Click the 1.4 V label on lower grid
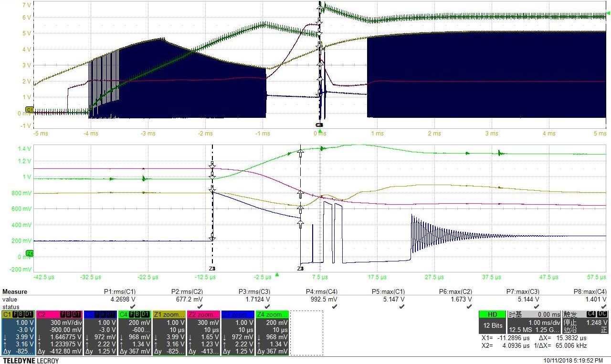 [24, 149]
